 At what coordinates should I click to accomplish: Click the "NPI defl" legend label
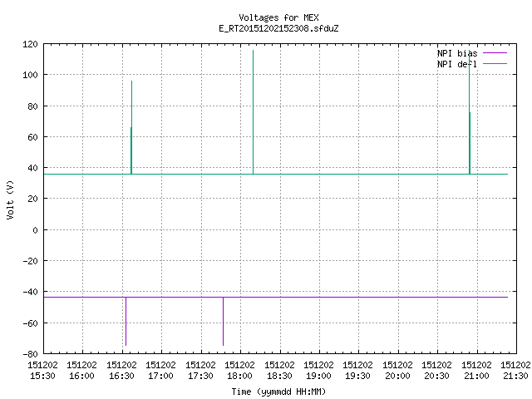click(x=457, y=64)
